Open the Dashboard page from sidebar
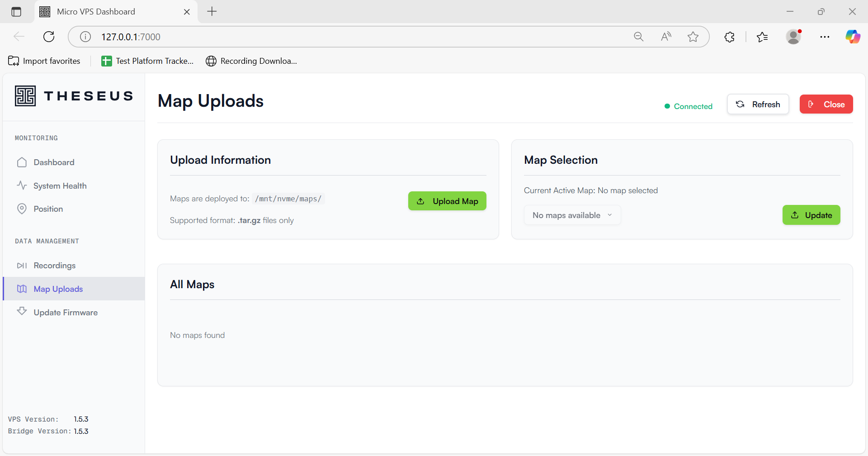868x456 pixels. (53, 162)
